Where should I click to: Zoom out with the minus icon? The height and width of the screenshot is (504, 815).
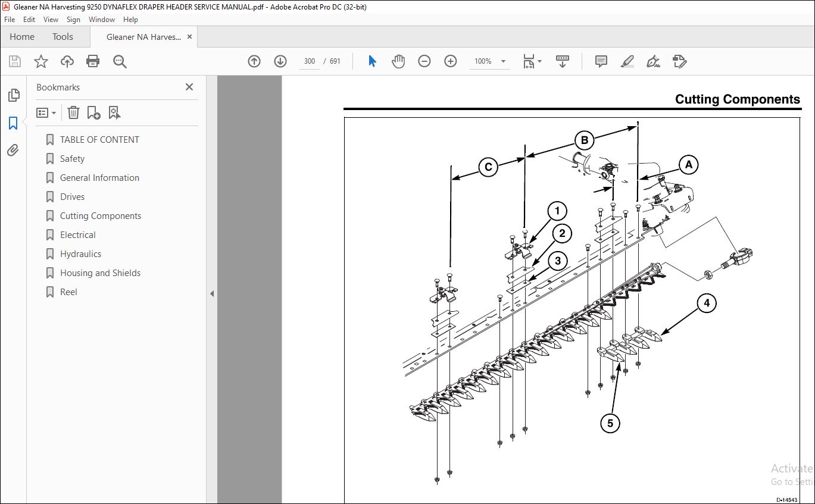[424, 61]
